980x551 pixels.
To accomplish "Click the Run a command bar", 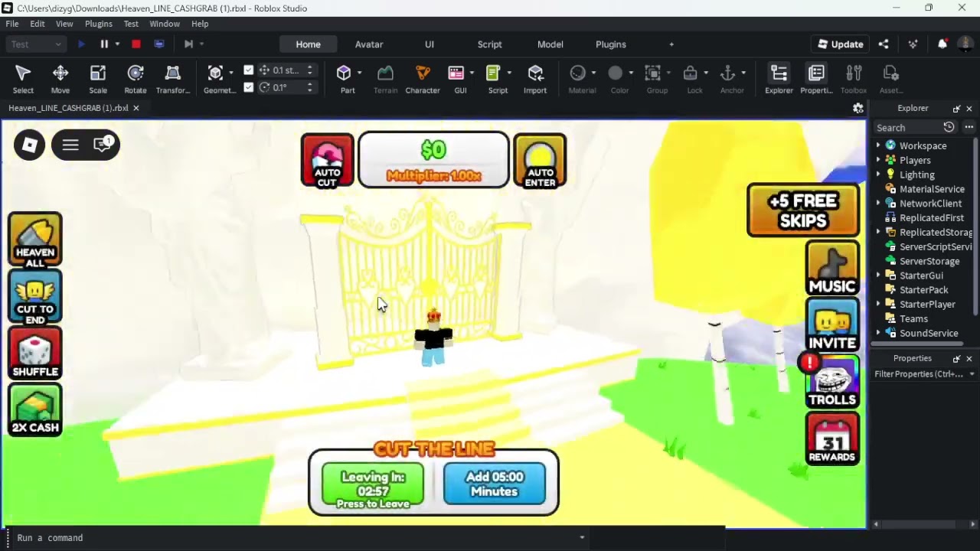I will coord(299,538).
